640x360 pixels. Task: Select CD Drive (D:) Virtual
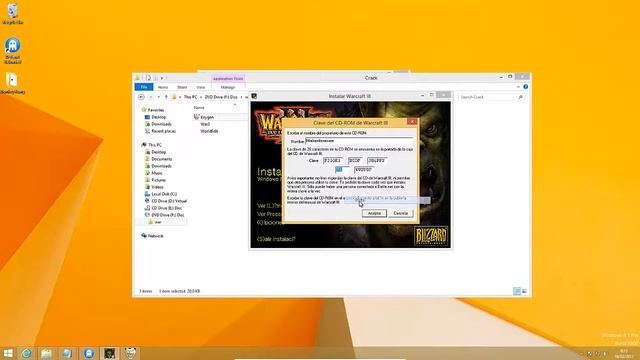point(169,201)
